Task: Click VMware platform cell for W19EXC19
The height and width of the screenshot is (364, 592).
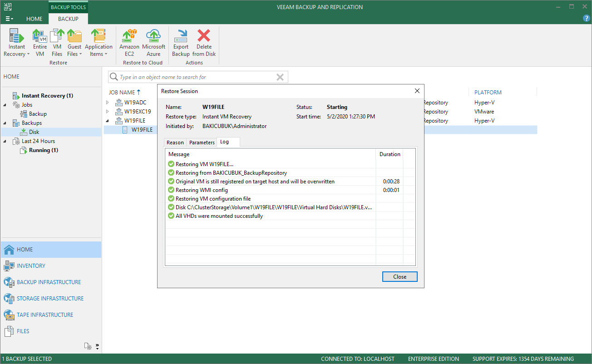Action: coord(484,112)
